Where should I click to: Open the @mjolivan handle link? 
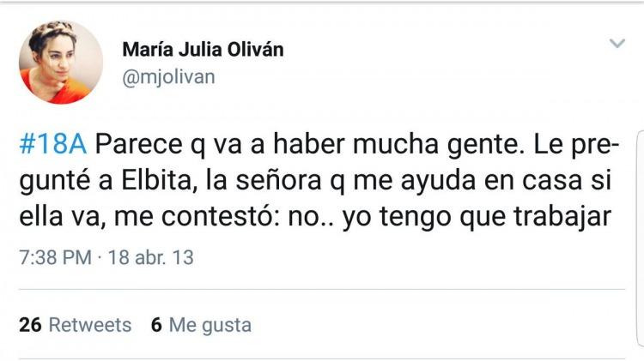[x=168, y=77]
